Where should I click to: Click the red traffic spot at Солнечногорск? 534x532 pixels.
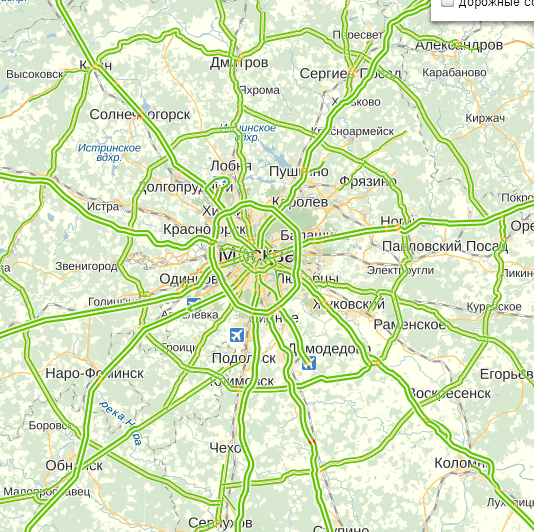139,116
